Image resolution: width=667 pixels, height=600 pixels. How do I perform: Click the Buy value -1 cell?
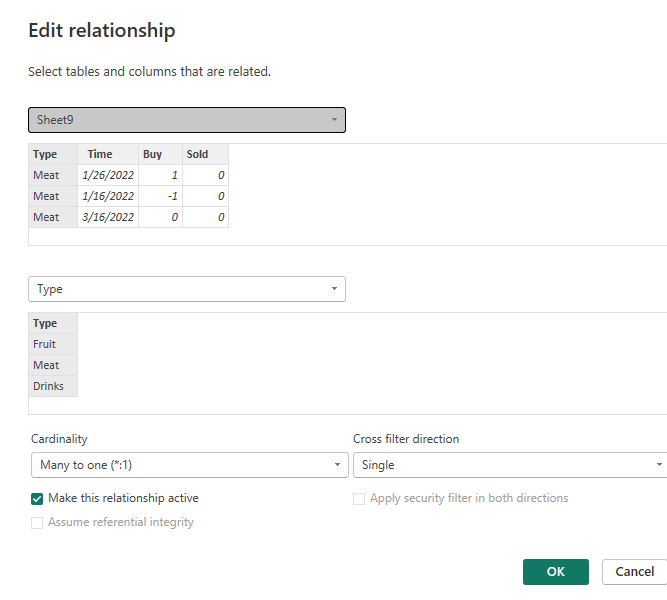160,196
